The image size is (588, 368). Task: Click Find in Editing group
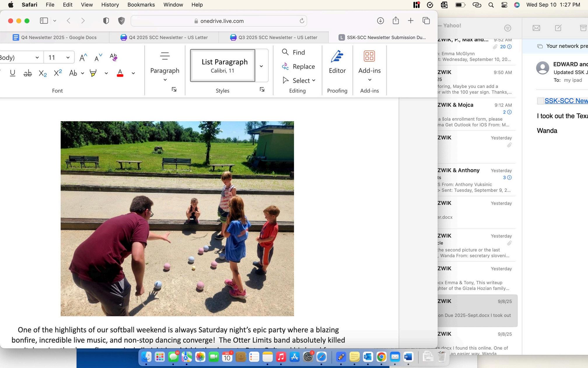(x=293, y=52)
